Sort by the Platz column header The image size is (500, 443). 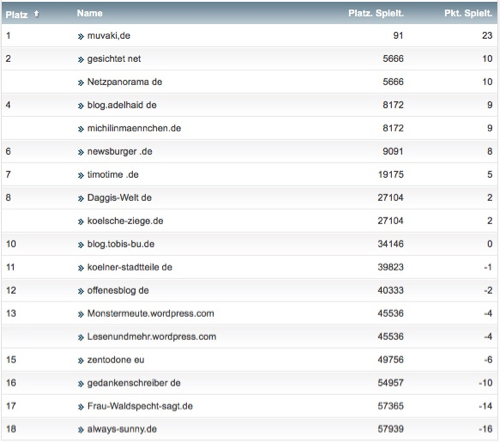pyautogui.click(x=17, y=14)
